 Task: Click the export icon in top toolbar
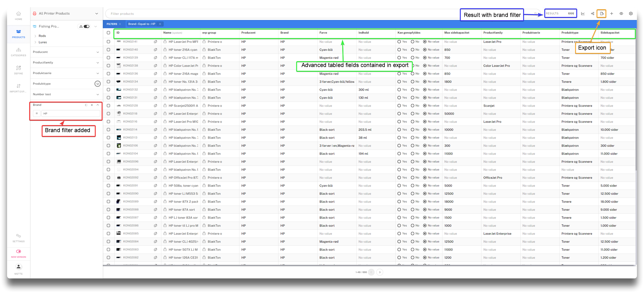tap(601, 14)
